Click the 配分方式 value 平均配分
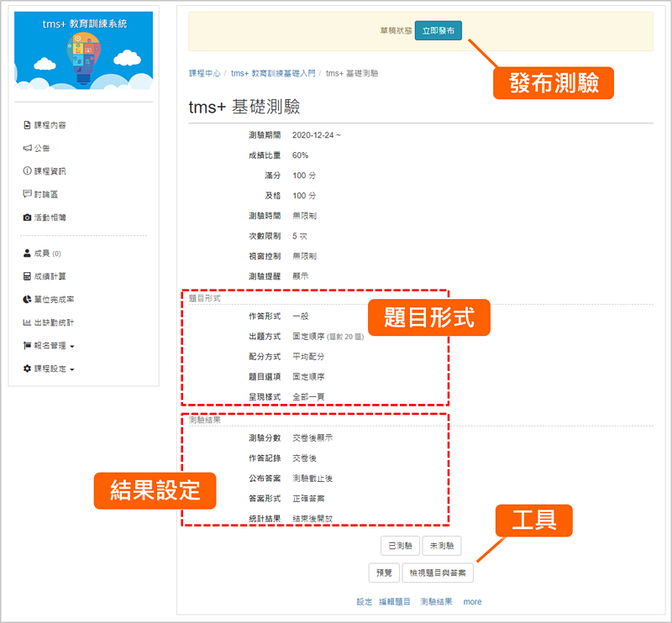Viewport: 672px width, 623px height. coord(308,357)
